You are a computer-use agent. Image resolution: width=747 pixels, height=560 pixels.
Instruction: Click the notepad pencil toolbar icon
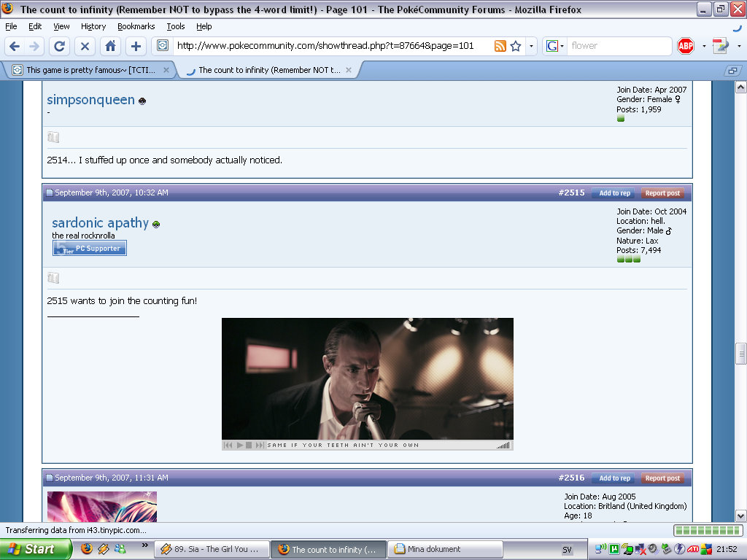pyautogui.click(x=720, y=46)
